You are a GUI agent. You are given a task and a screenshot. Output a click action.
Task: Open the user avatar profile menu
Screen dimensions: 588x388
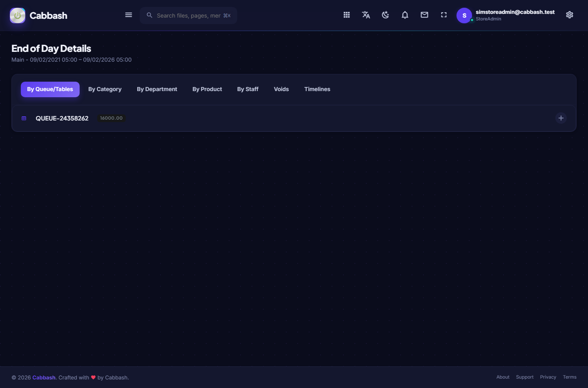pyautogui.click(x=464, y=16)
